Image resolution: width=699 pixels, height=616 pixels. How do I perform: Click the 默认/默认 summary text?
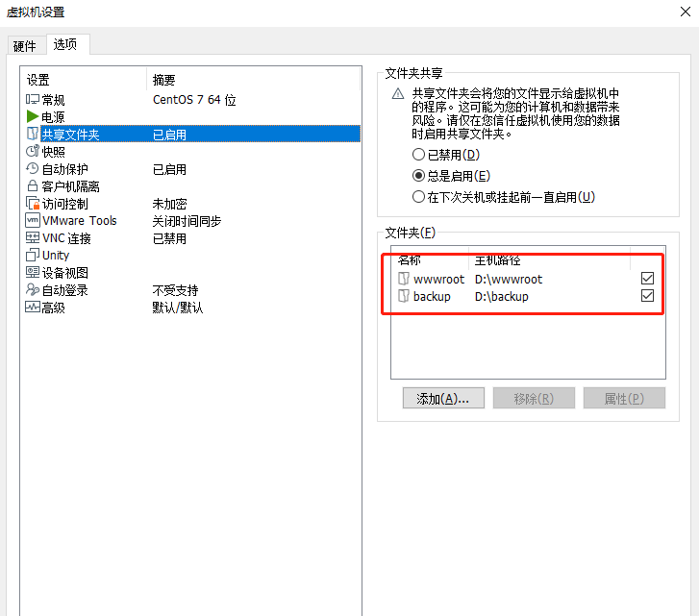178,308
